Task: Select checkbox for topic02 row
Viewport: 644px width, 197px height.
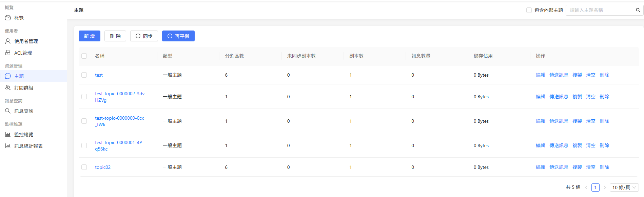Action: point(84,167)
